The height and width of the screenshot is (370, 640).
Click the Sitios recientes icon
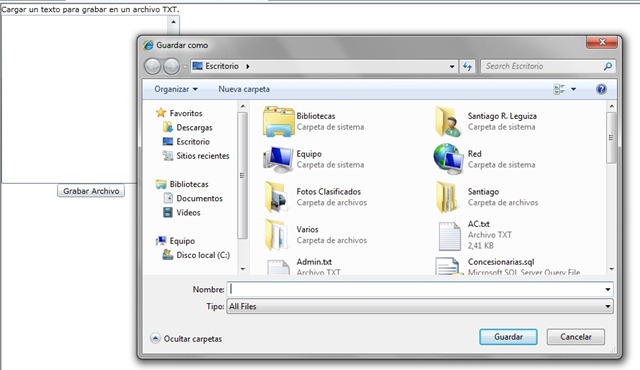coord(168,155)
